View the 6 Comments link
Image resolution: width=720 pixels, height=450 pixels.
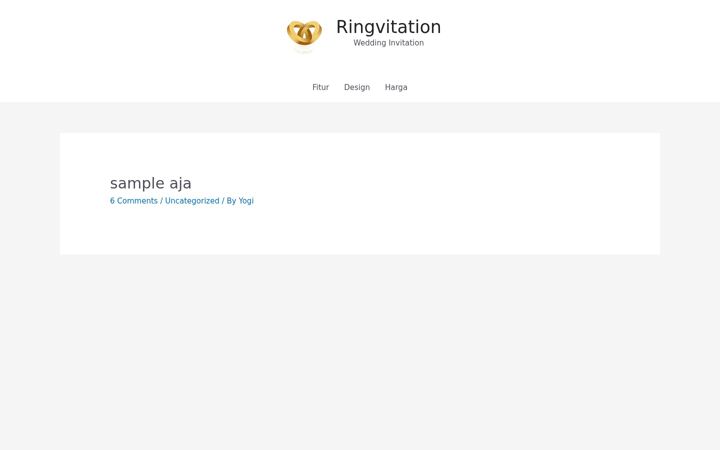[134, 201]
